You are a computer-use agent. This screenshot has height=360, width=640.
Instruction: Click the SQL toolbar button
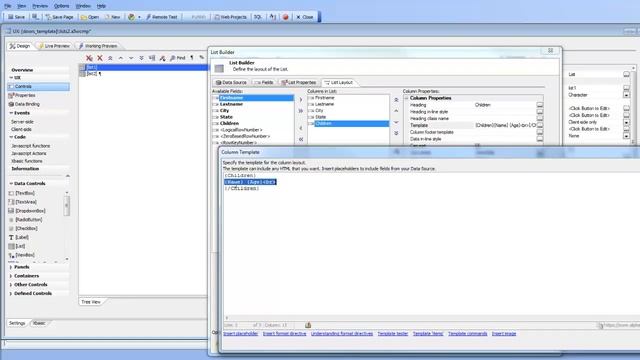258,17
